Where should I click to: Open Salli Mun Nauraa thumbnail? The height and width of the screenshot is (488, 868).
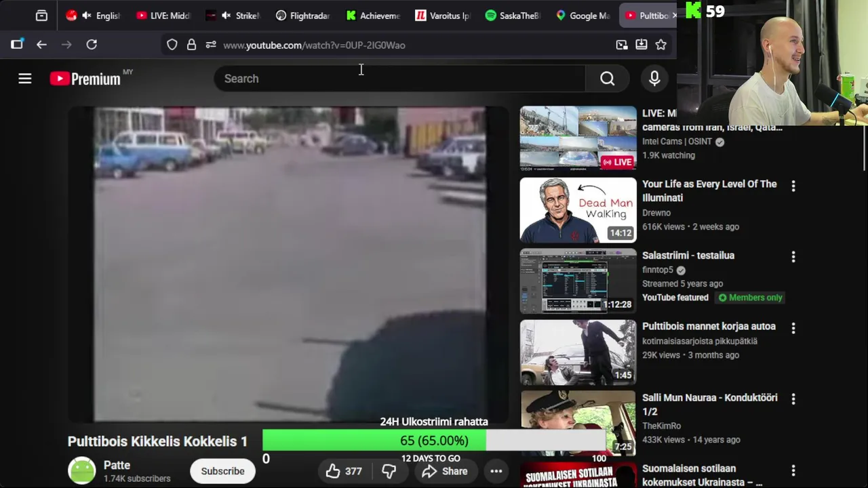coord(578,423)
